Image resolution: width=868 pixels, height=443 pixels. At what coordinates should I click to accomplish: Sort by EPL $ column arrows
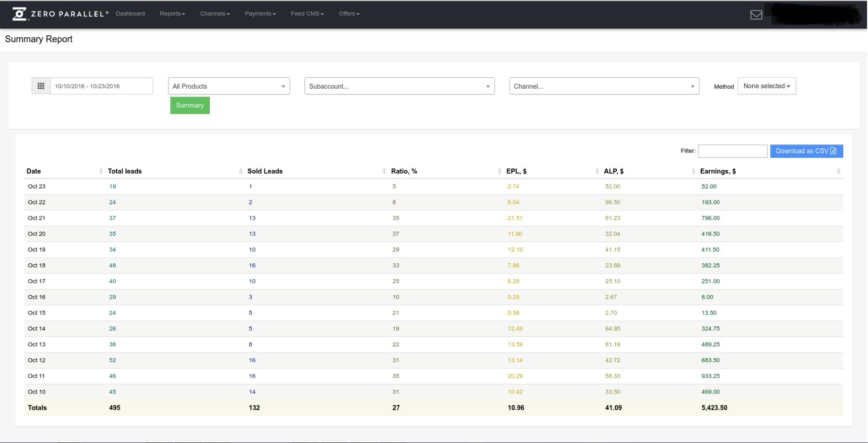click(597, 171)
